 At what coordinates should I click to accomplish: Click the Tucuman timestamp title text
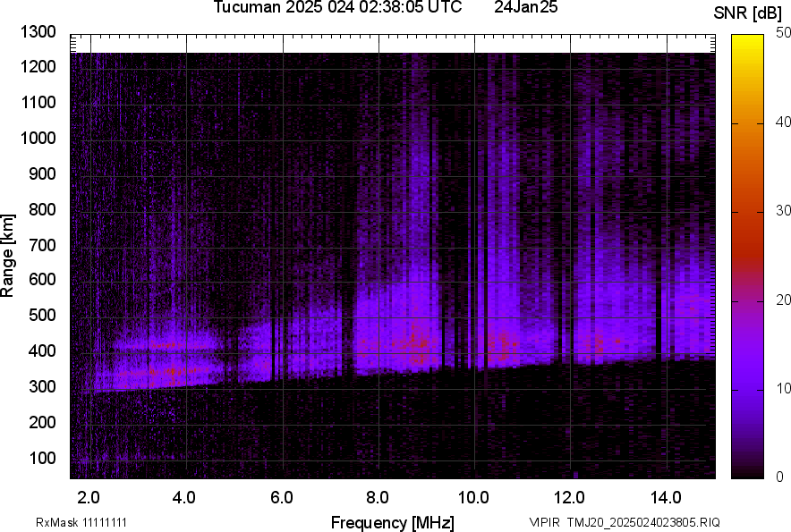pos(337,8)
